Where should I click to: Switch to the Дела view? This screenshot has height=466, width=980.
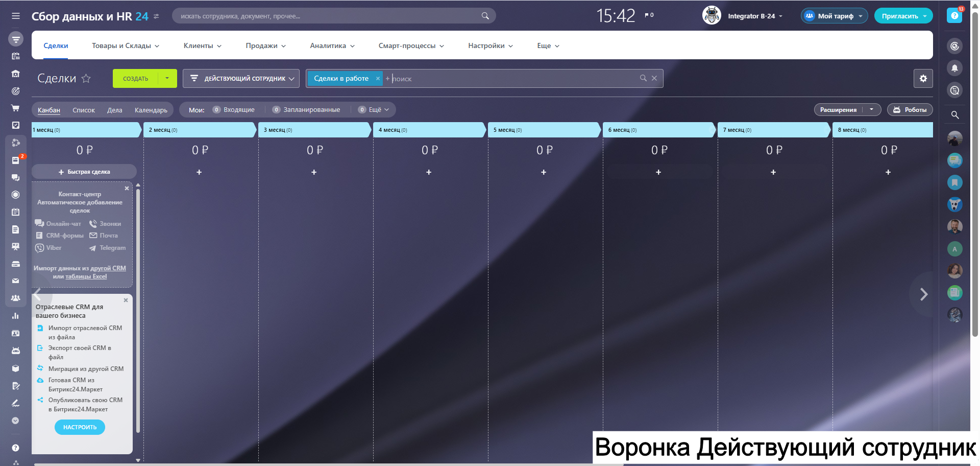pyautogui.click(x=115, y=110)
